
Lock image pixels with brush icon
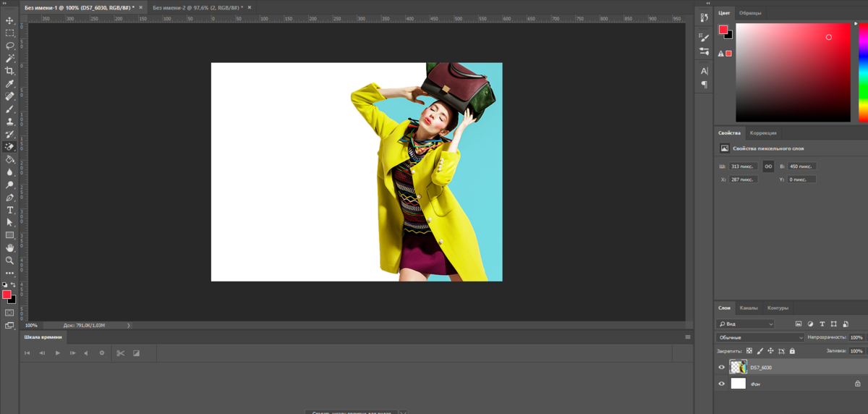coord(760,351)
